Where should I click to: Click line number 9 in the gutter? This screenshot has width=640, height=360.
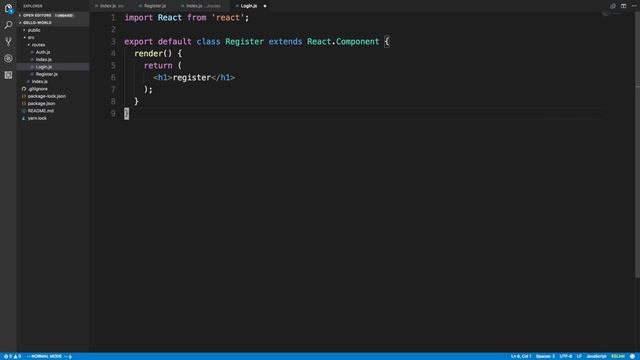pyautogui.click(x=113, y=113)
